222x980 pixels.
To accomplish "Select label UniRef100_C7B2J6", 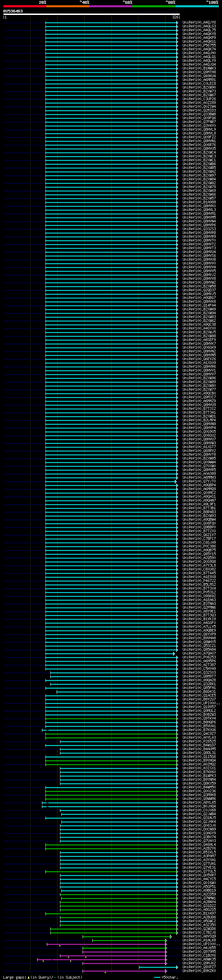I will tap(199, 932).
